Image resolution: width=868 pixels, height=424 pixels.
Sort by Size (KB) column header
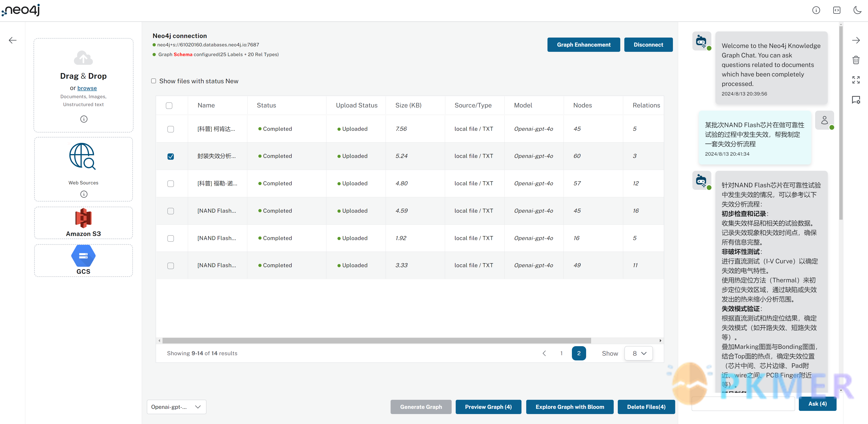408,105
